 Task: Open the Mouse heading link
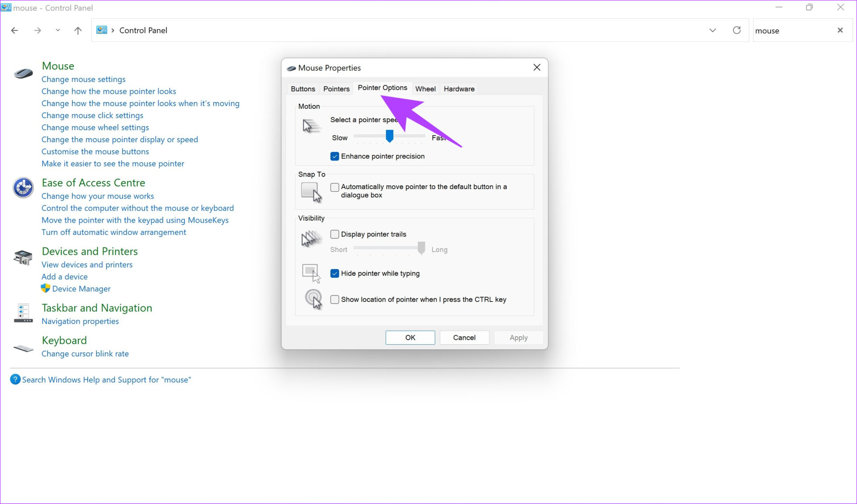pos(58,66)
